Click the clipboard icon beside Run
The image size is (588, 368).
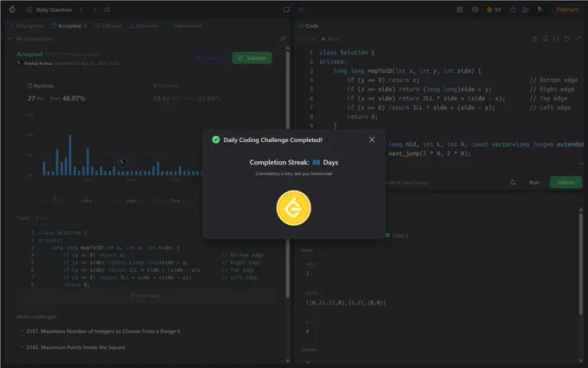click(x=513, y=183)
